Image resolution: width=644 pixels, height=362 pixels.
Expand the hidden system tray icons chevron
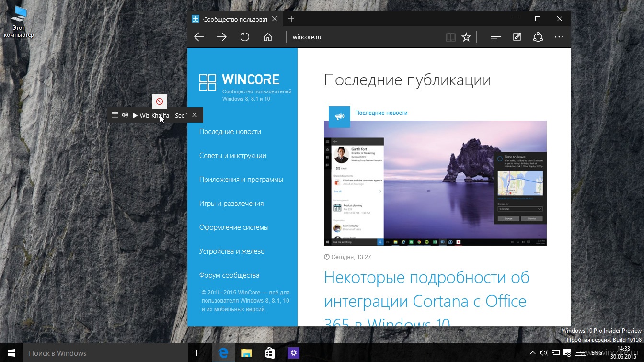(533, 353)
